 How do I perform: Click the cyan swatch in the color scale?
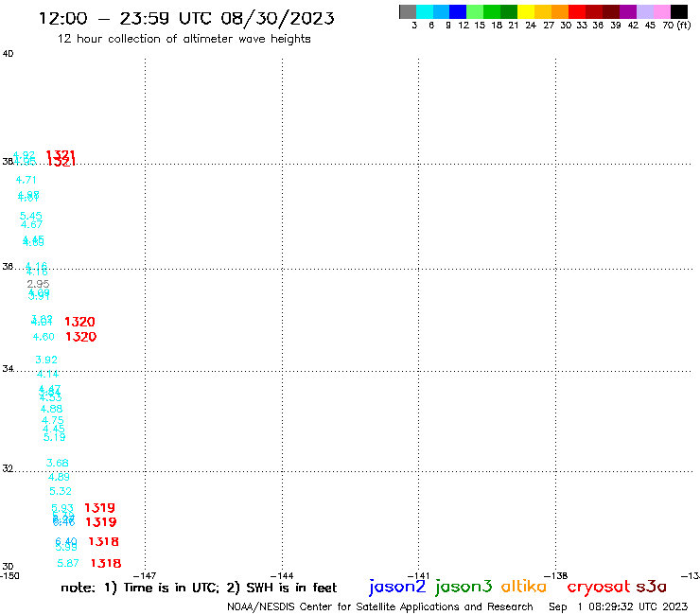425,11
